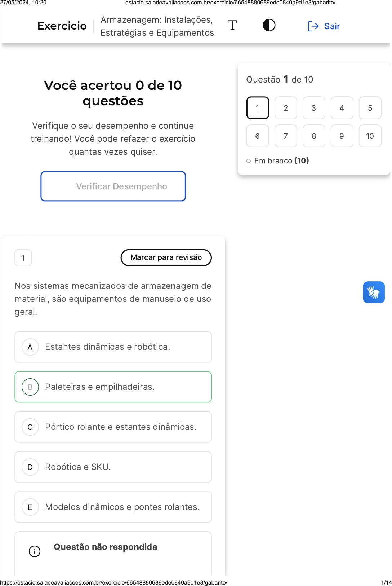
Task: Toggle the high contrast mode icon
Action: 269,26
